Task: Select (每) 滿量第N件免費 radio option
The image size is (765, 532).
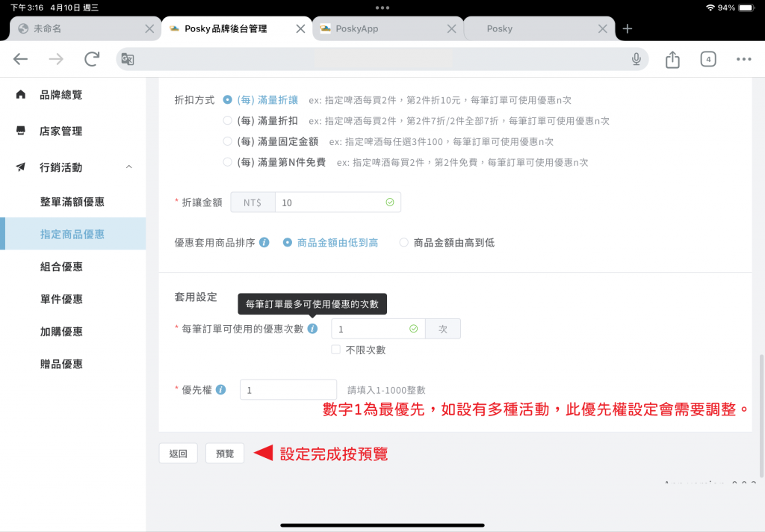Action: pos(227,162)
